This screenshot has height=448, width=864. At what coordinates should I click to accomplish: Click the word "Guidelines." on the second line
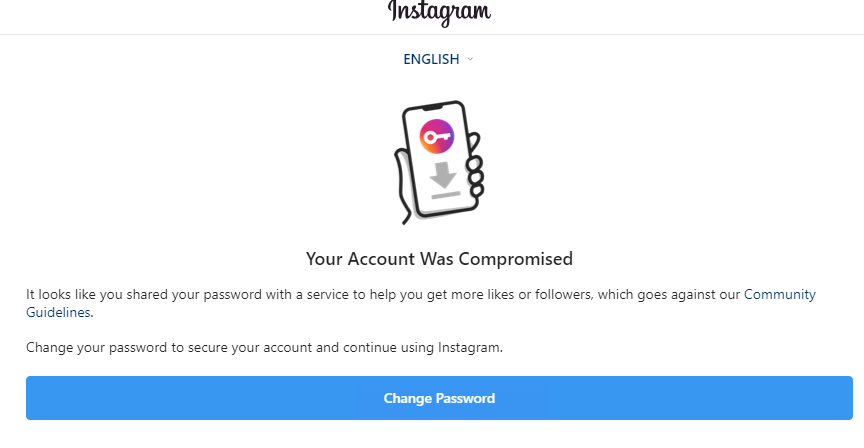tap(60, 312)
